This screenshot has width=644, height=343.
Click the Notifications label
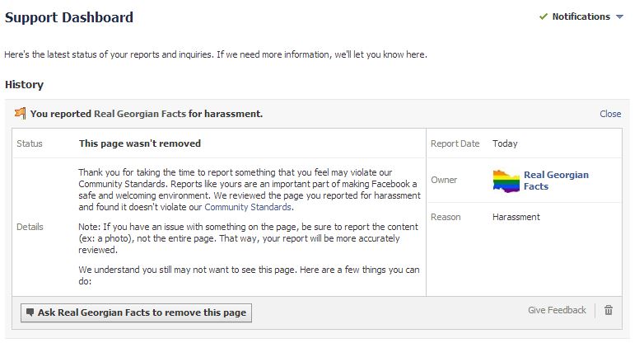[581, 16]
